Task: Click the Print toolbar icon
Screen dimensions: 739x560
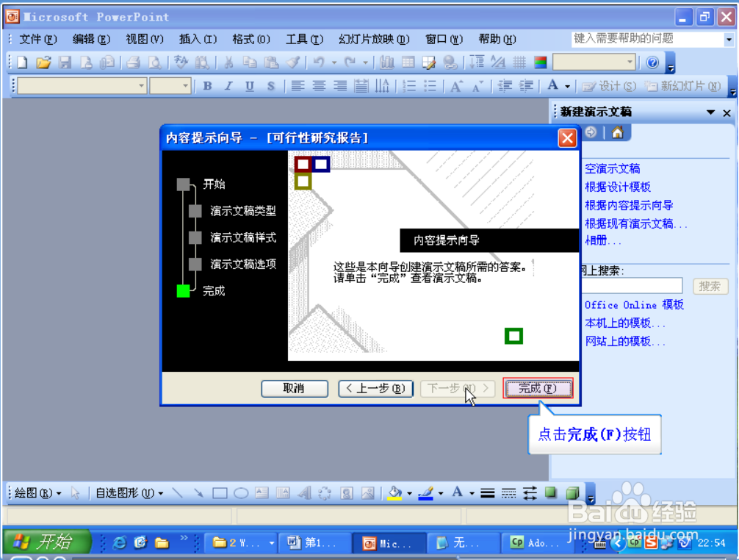Action: (134, 62)
